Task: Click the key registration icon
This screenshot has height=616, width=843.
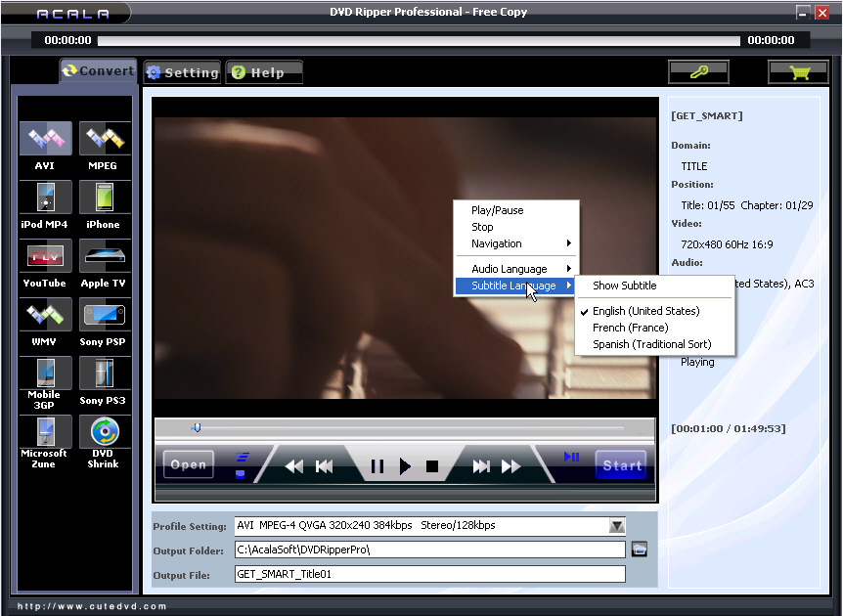Action: click(698, 71)
